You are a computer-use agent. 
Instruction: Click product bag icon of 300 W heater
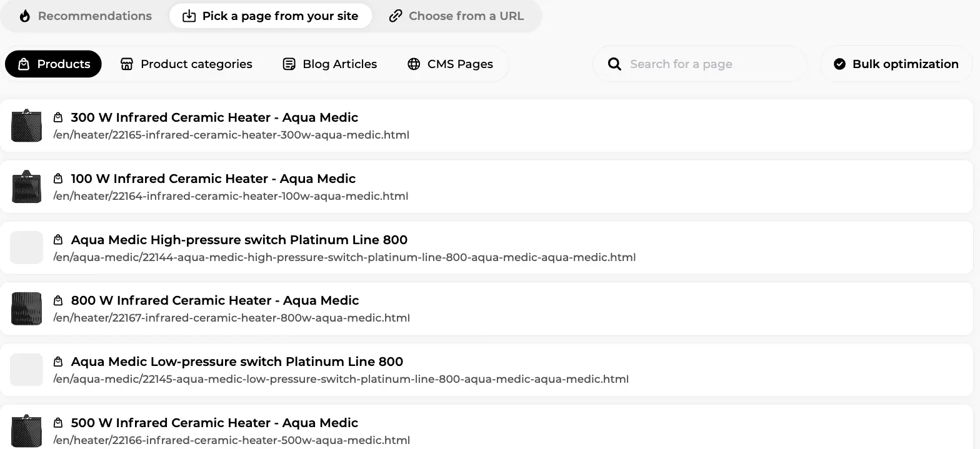[x=58, y=117]
